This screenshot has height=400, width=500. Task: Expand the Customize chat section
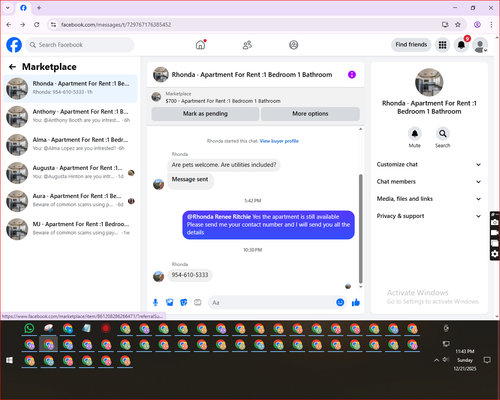[429, 164]
